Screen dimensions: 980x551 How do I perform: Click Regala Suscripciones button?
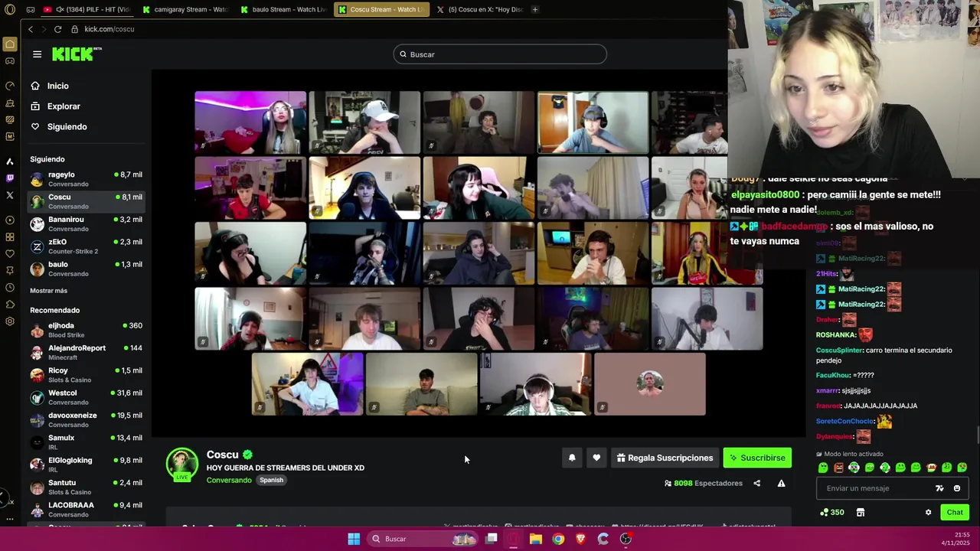(665, 458)
